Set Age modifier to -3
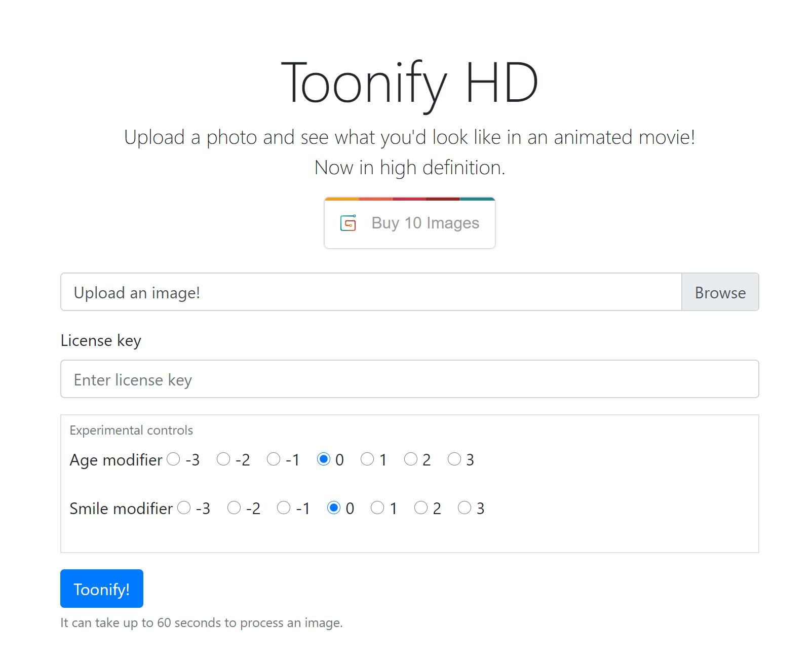Viewport: 812px width, 661px height. tap(173, 459)
